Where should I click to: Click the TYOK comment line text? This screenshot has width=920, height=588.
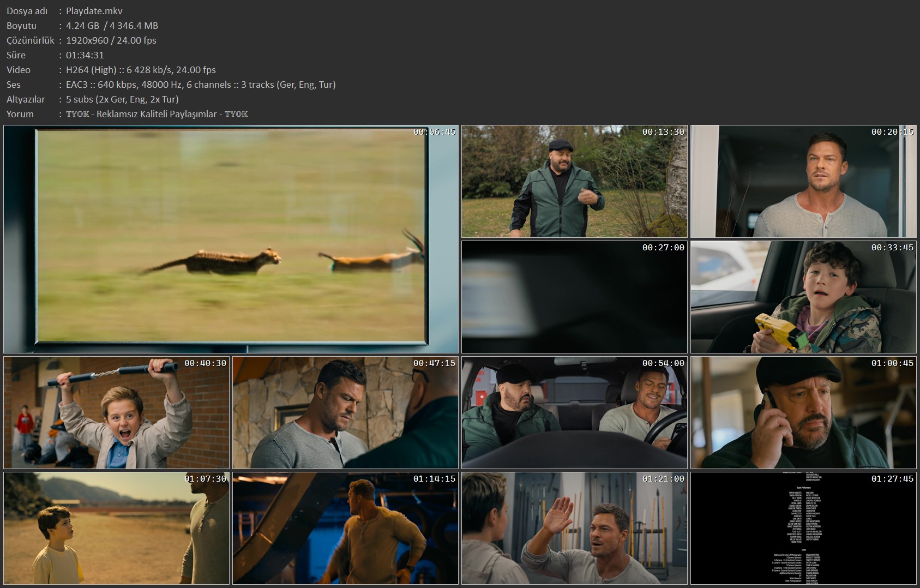[x=157, y=114]
